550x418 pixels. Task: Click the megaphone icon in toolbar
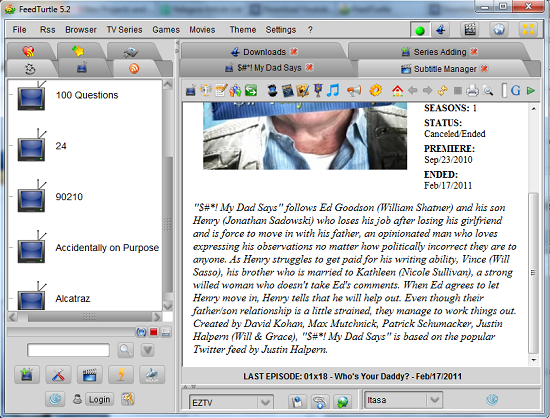354,91
